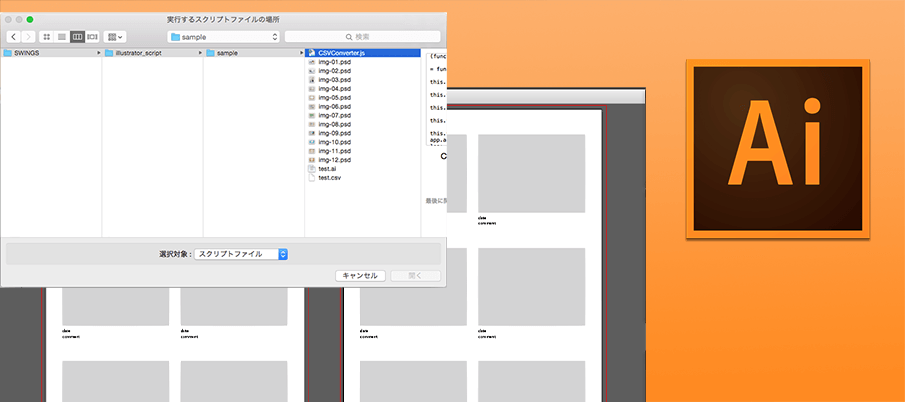
Task: Switch to cover flow view mode
Action: coord(92,37)
